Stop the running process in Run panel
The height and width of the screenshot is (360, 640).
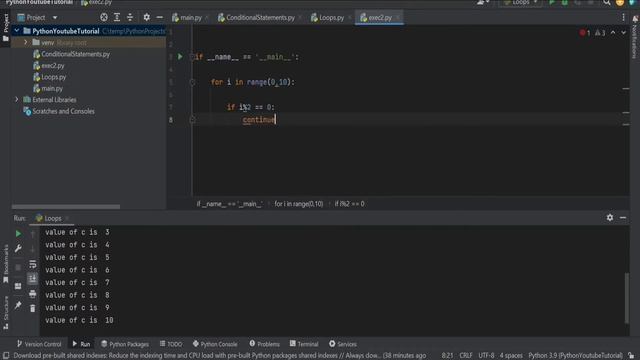coord(18,267)
